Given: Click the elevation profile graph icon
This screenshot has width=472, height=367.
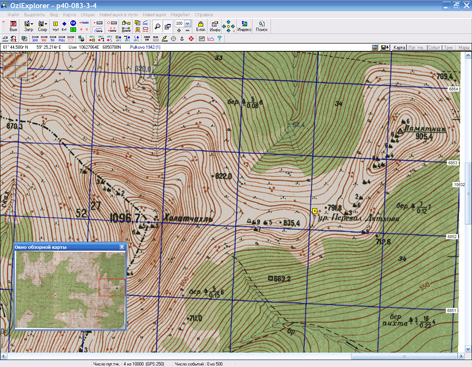Looking at the screenshot, I should tap(211, 39).
